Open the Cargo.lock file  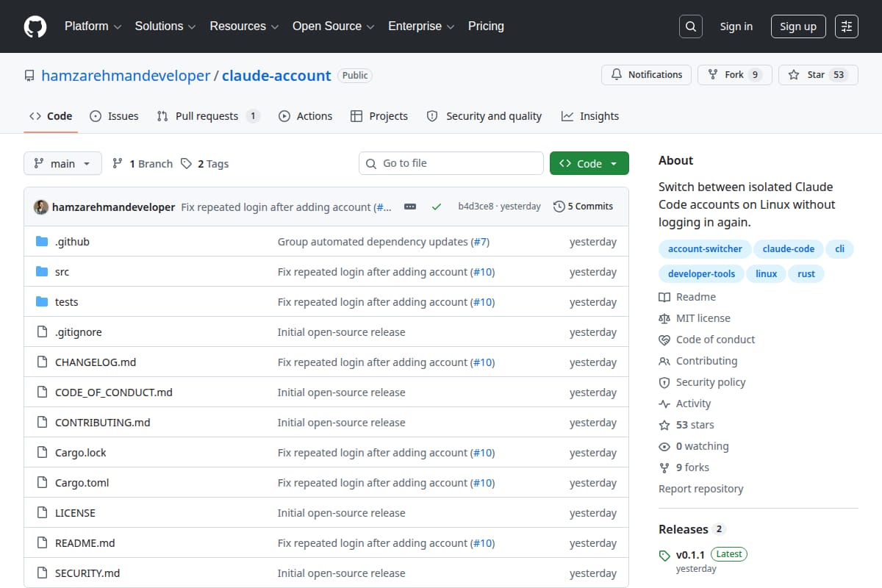[81, 453]
